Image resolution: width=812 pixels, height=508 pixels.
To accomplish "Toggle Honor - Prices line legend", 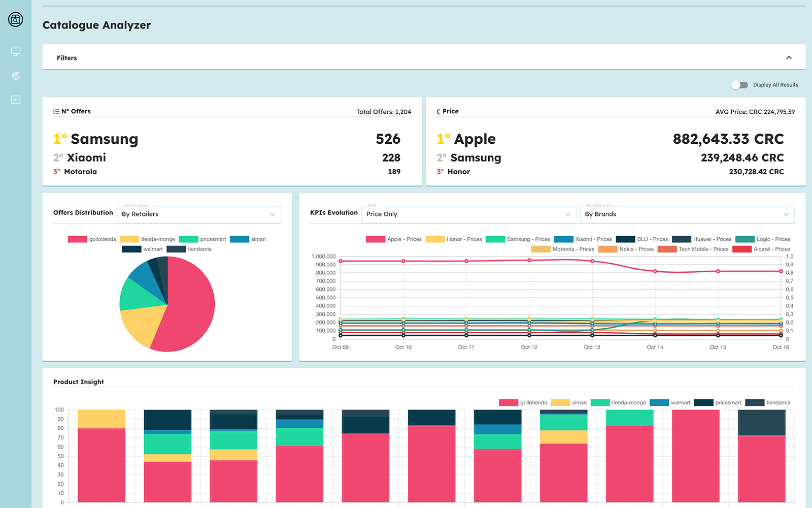I will point(454,239).
